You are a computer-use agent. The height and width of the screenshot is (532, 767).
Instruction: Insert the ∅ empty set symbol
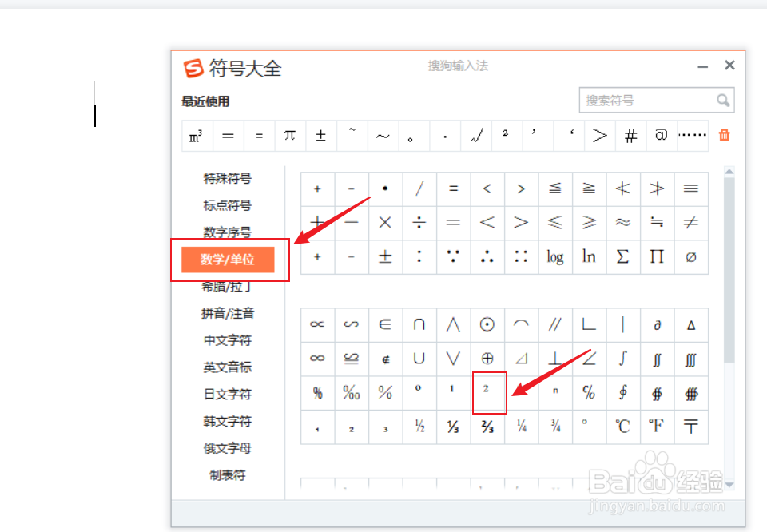tap(690, 257)
